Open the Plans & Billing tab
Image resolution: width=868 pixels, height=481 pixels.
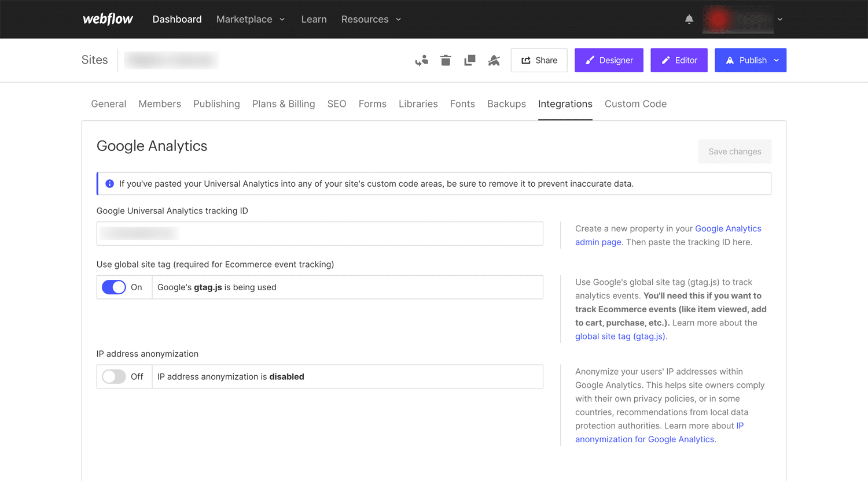[284, 104]
